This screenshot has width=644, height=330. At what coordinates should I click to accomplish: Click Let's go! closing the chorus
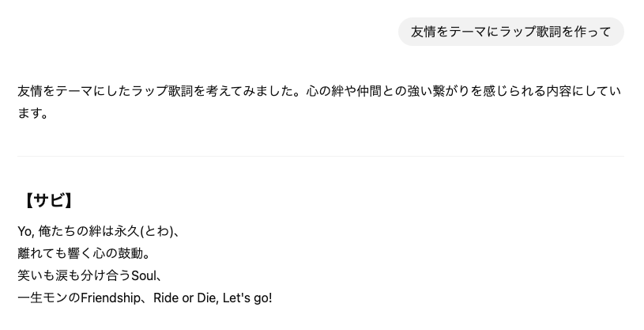pos(247,298)
